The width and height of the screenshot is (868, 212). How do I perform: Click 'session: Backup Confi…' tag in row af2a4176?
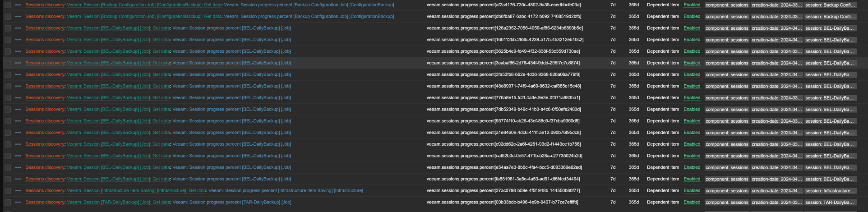click(x=830, y=5)
